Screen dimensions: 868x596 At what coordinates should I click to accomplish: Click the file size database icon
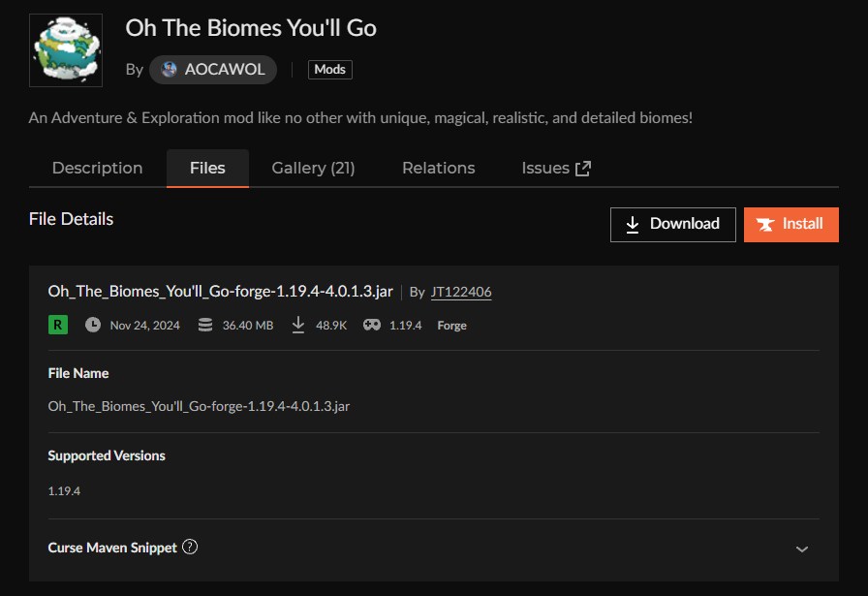(x=204, y=325)
